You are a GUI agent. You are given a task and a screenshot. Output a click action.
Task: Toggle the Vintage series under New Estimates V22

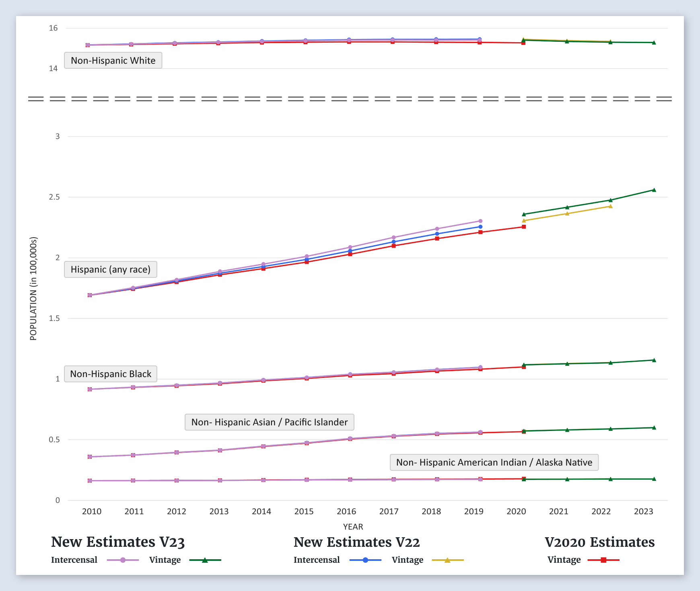408,560
